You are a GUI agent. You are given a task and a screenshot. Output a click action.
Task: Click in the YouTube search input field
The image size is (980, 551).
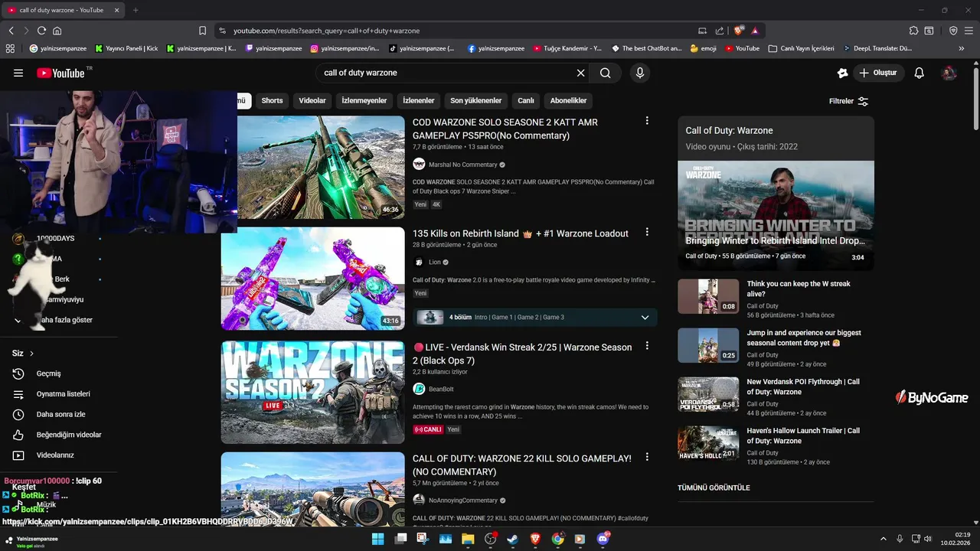point(448,73)
